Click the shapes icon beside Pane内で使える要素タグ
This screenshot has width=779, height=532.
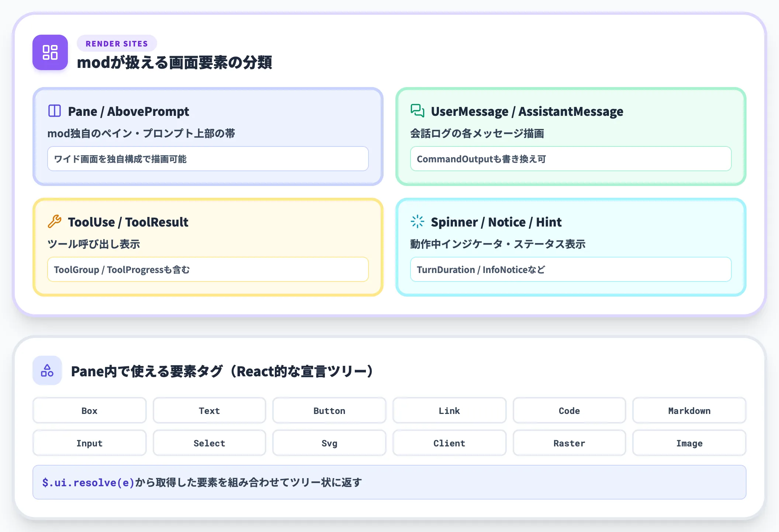pyautogui.click(x=47, y=370)
